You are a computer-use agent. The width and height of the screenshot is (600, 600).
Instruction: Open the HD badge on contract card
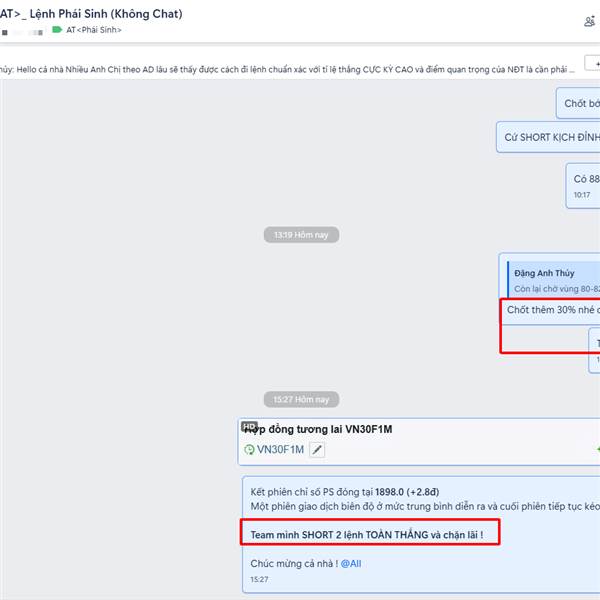point(249,426)
